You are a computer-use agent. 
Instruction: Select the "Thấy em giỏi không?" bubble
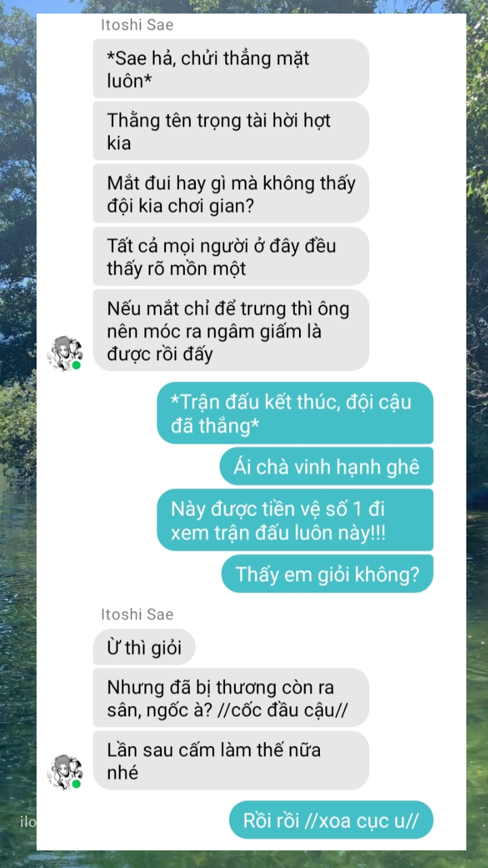tap(327, 574)
